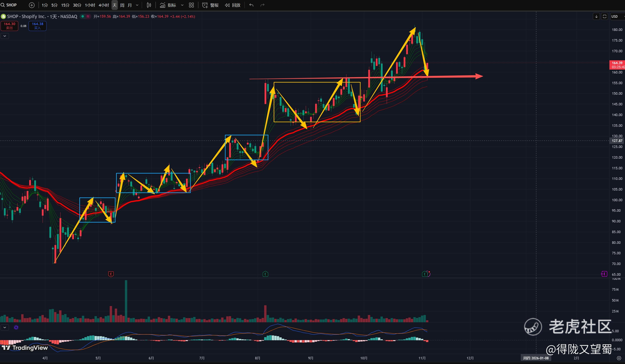Select the 周 weekly timeframe

tap(122, 5)
